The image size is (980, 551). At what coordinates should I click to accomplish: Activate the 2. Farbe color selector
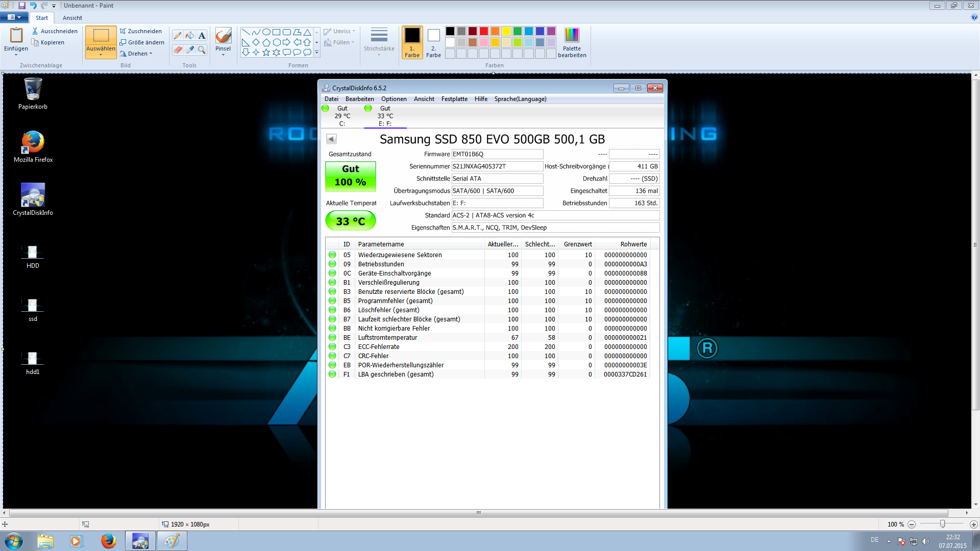tap(433, 42)
